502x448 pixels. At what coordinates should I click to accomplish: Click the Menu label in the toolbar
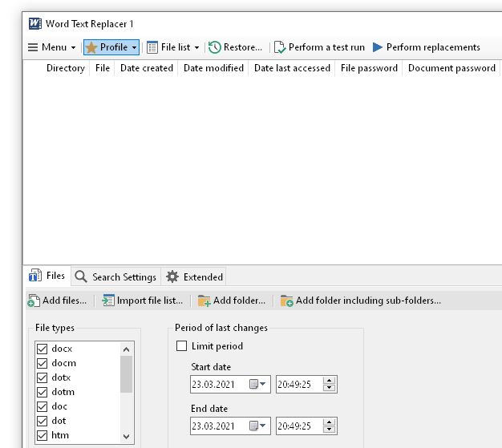[54, 47]
